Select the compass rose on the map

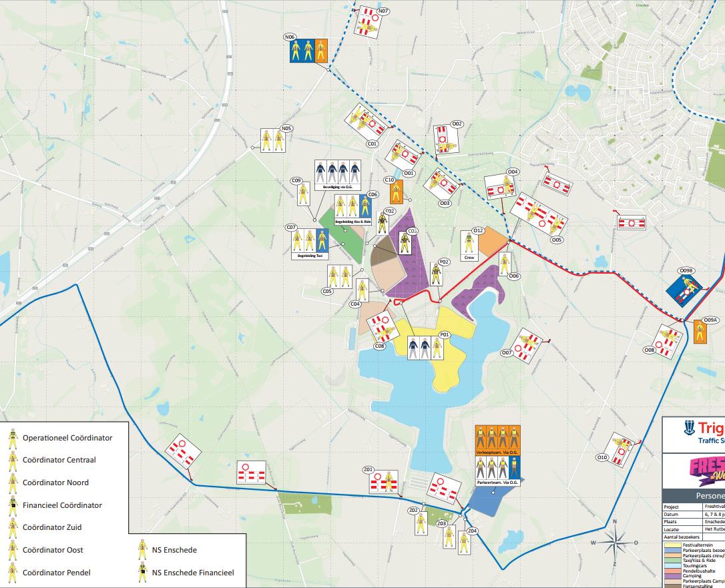coord(615,543)
